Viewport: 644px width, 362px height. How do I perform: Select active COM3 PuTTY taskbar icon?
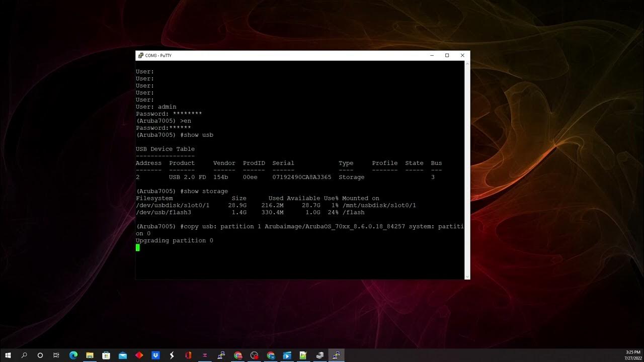click(x=336, y=355)
